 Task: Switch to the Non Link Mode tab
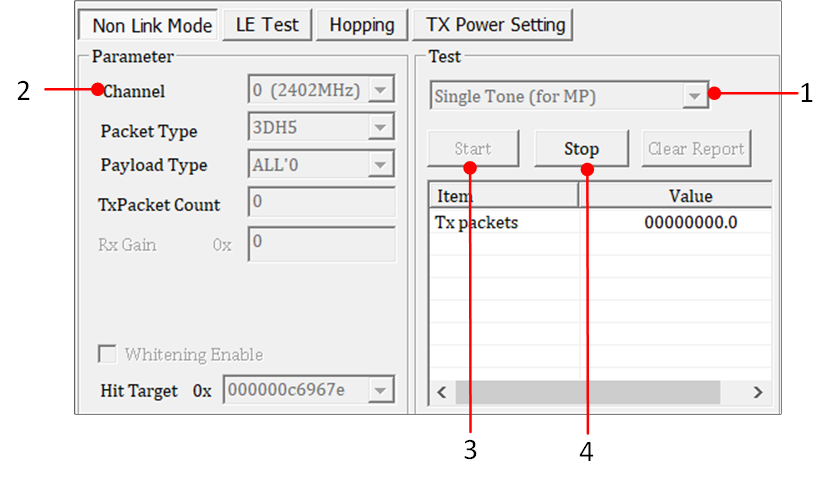coord(151,25)
